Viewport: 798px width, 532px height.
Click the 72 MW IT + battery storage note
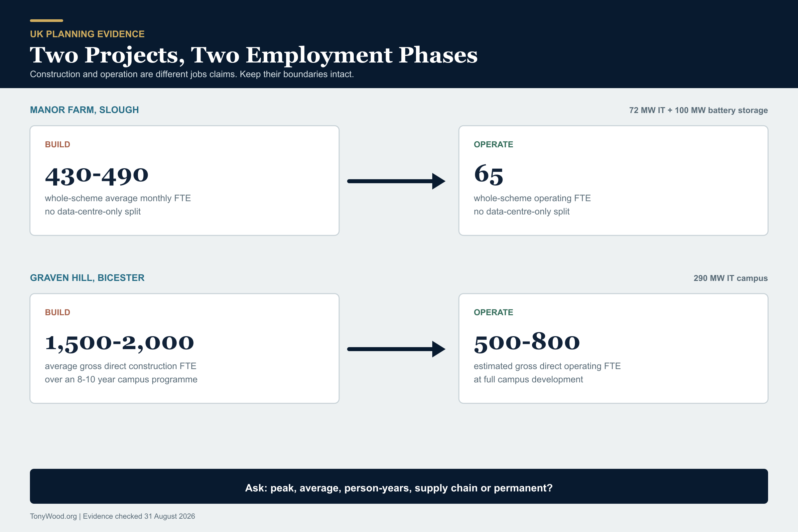(x=698, y=110)
